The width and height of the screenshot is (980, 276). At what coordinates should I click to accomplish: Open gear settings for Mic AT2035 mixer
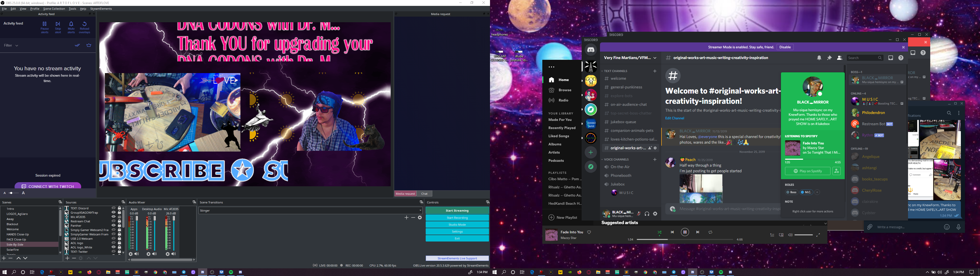(168, 254)
